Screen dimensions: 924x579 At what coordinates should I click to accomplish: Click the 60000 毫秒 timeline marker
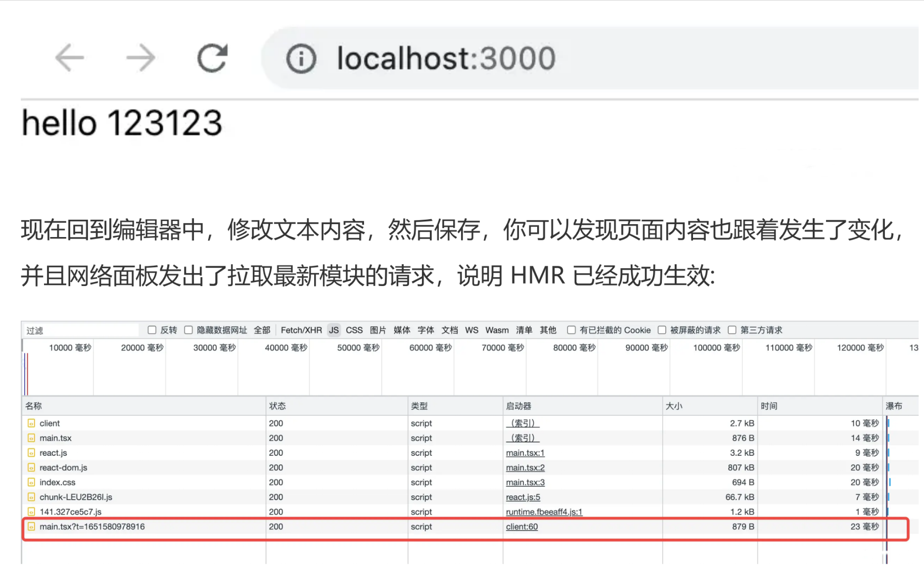point(430,348)
